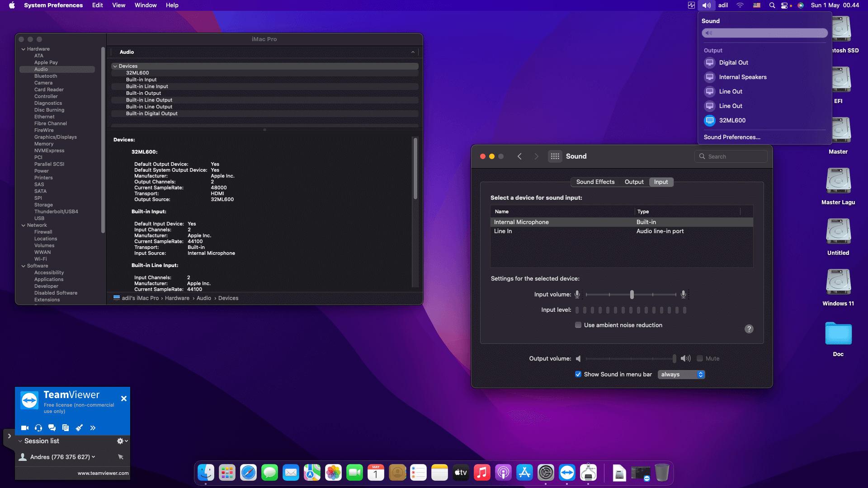
Task: Open System Preferences from the Dock
Action: click(546, 473)
